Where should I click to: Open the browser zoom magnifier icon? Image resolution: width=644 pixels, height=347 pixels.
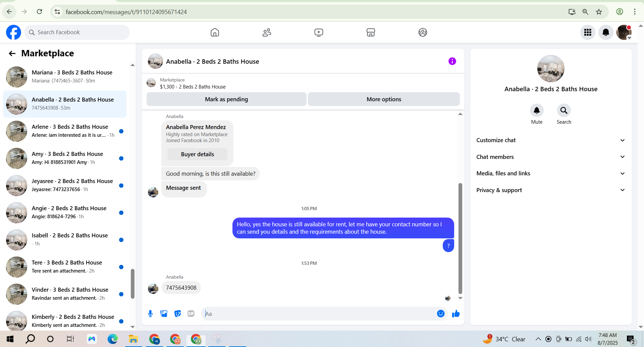(585, 12)
